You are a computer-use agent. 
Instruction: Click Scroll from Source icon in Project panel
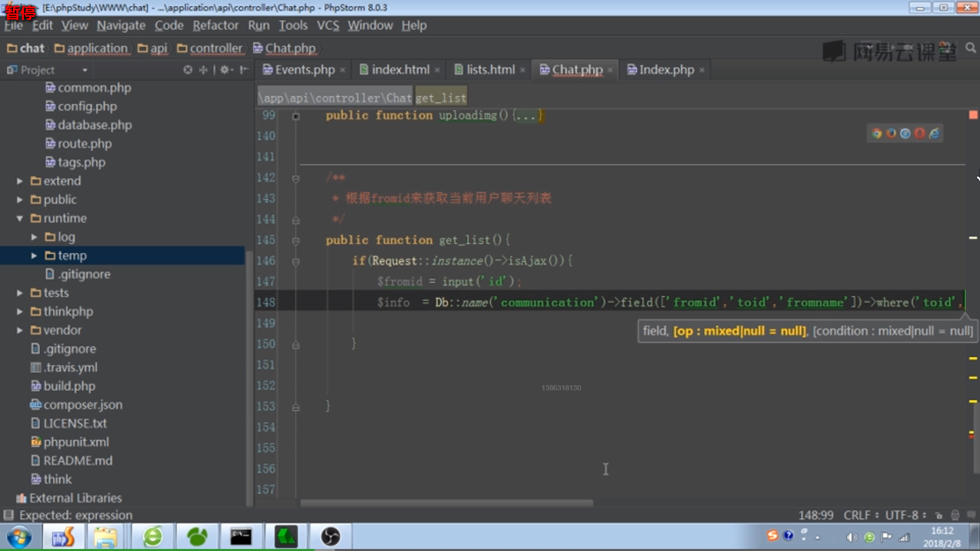tap(188, 70)
